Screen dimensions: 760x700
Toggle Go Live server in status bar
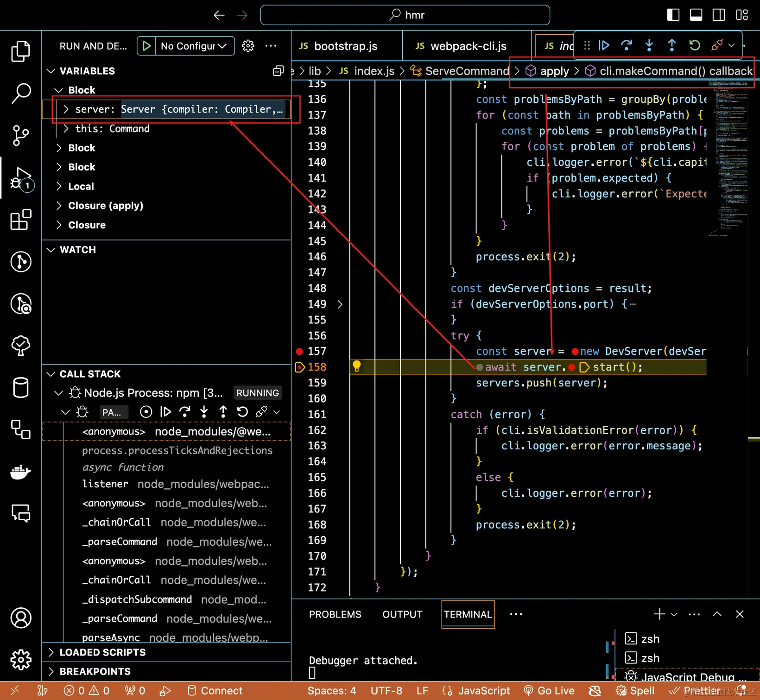tap(549, 691)
